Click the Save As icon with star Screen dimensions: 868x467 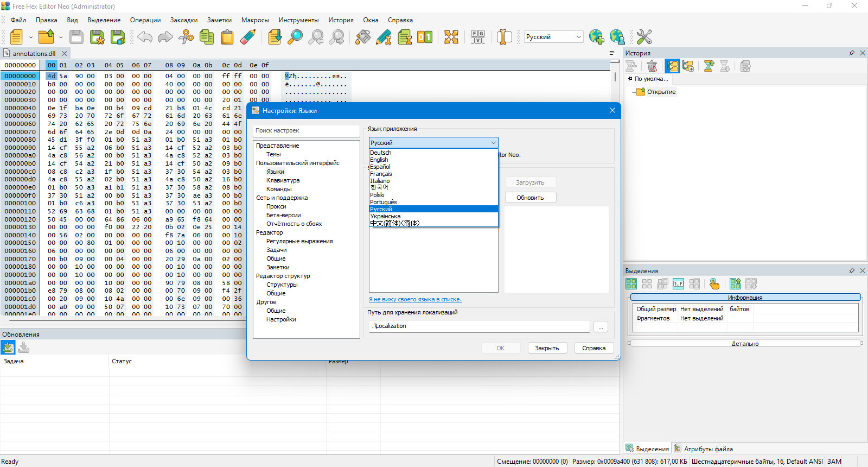coord(97,37)
